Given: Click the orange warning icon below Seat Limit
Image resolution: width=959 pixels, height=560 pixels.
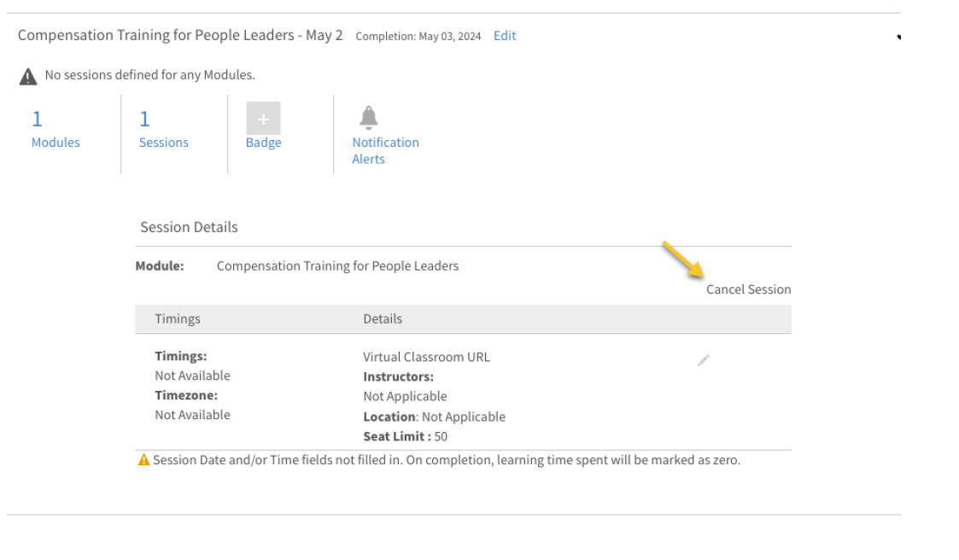Looking at the screenshot, I should tap(143, 461).
